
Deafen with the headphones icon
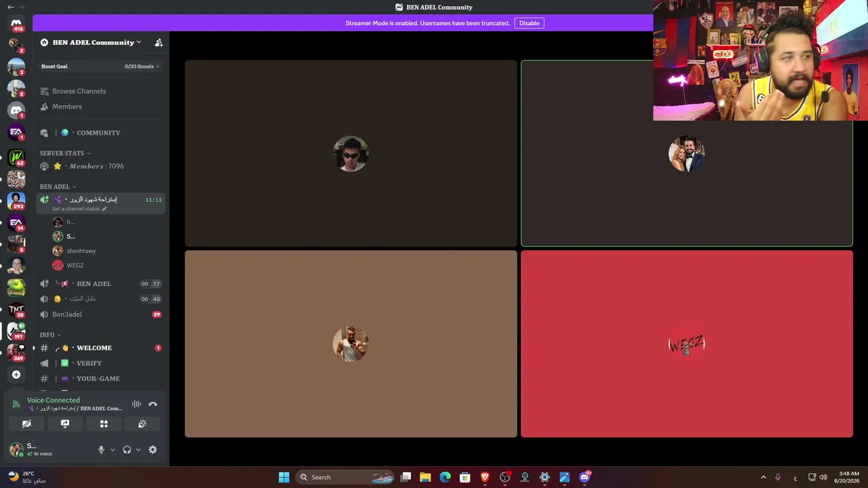coord(127,449)
